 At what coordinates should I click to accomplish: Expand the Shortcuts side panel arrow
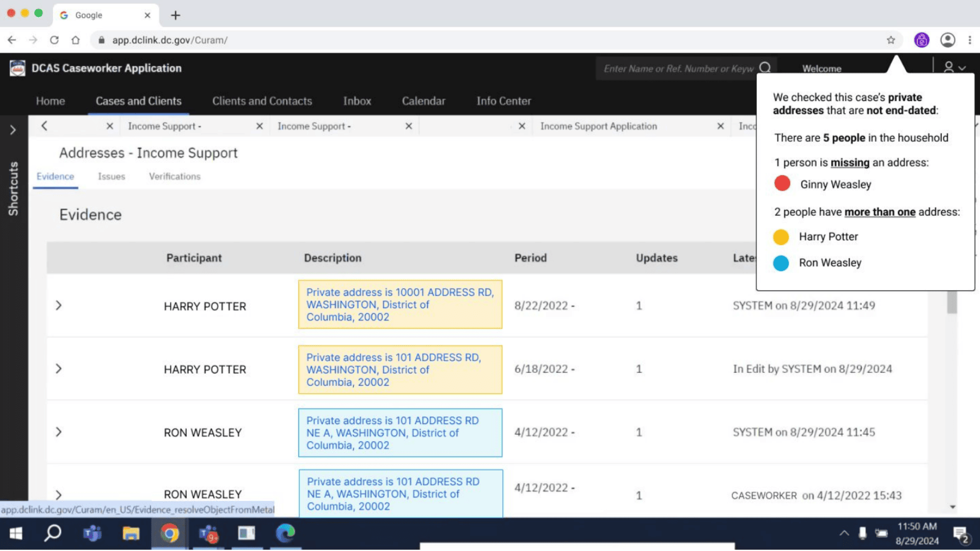13,130
